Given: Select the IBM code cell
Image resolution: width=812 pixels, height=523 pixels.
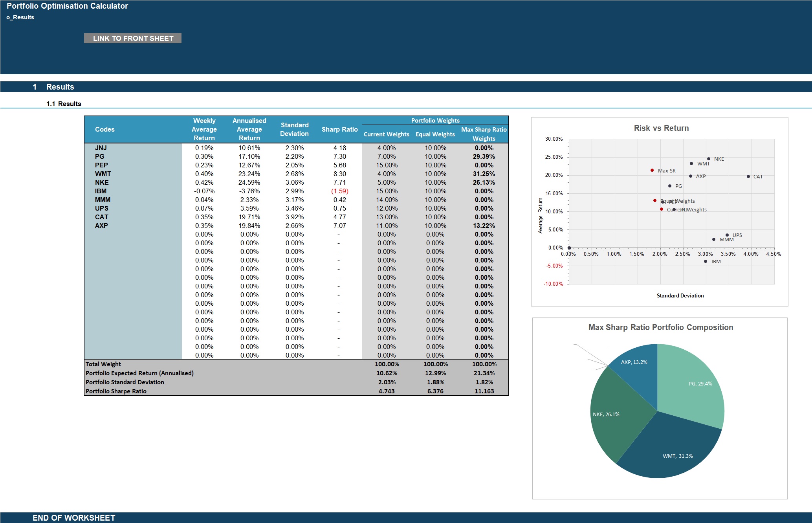Looking at the screenshot, I should tap(133, 191).
